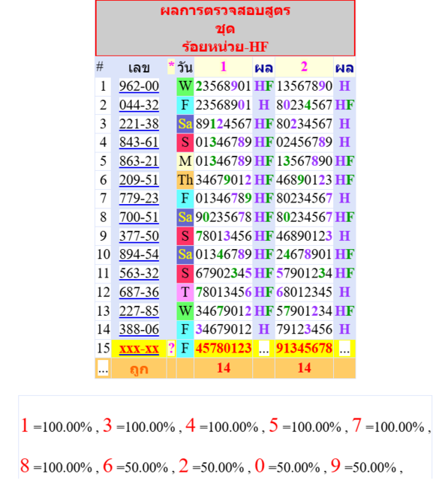Screen dimensions: 448x480
Task: Open the 044-32 number link
Action: click(x=139, y=105)
